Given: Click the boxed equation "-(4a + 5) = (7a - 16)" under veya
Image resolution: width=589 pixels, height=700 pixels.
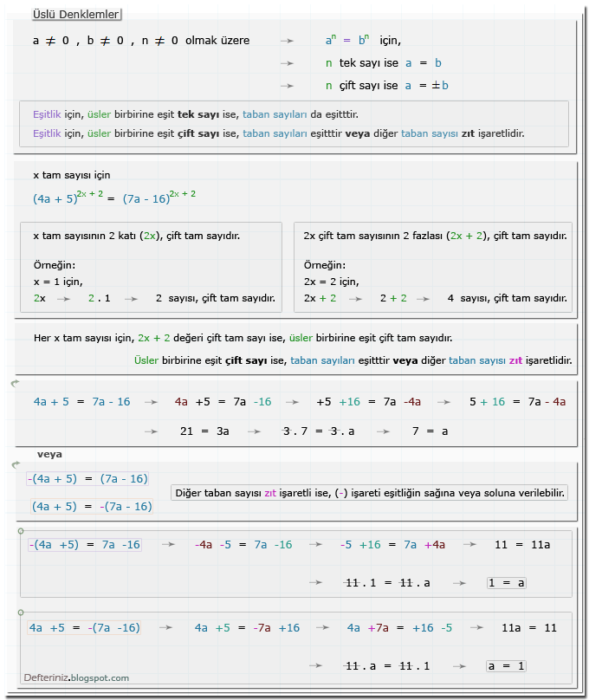Looking at the screenshot, I should pos(87,479).
